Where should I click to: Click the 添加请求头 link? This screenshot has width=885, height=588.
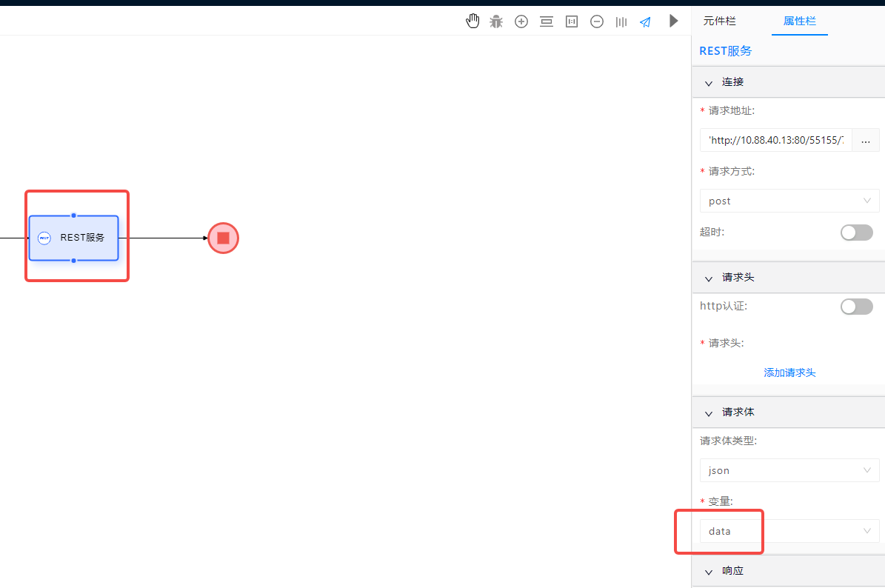tap(789, 372)
